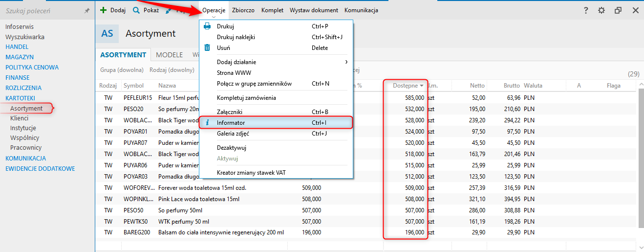Choose Galeria zdjęć menu entry
This screenshot has height=252, width=644.
click(x=276, y=133)
